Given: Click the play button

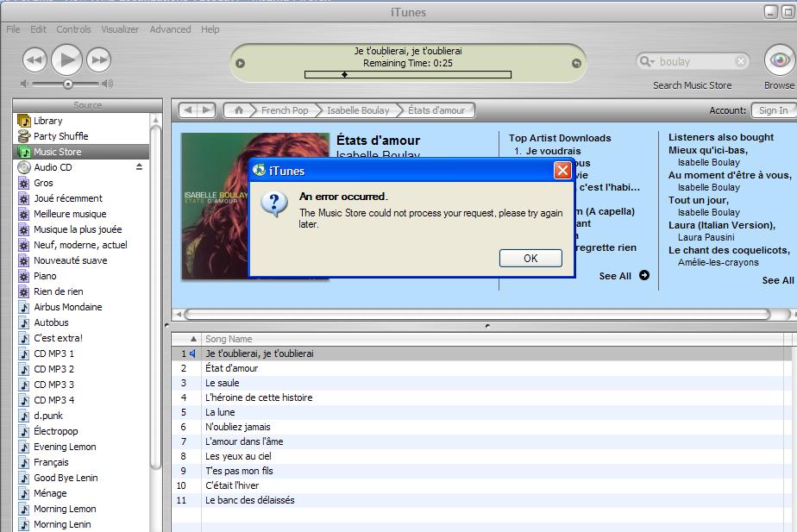Looking at the screenshot, I should (66, 60).
